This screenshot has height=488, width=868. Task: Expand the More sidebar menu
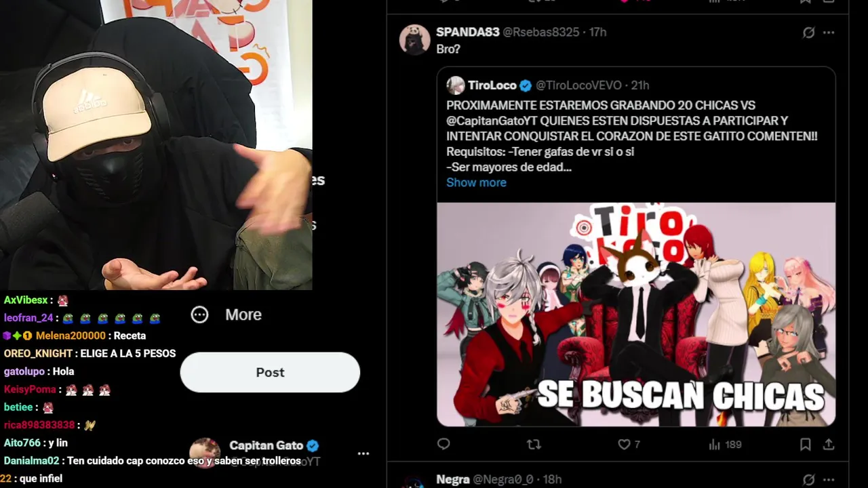pyautogui.click(x=226, y=314)
